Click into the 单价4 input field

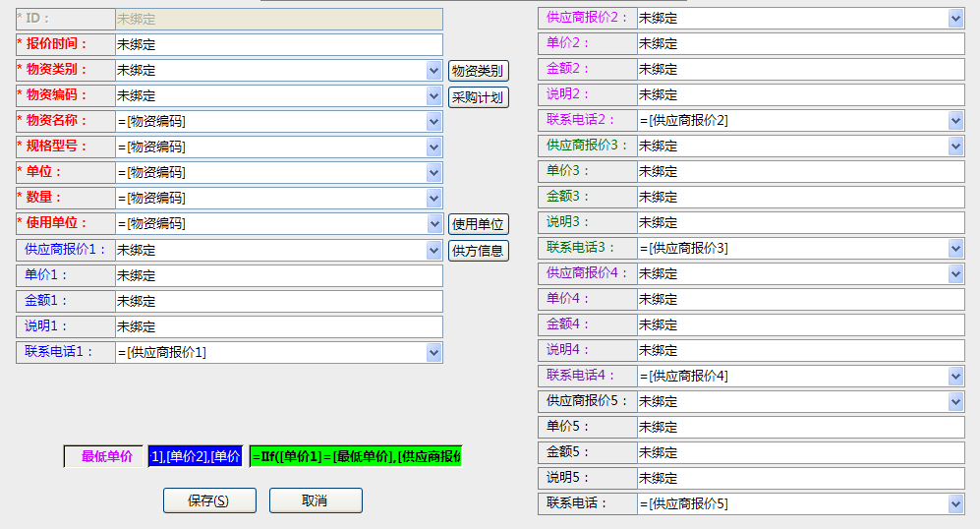click(x=801, y=300)
